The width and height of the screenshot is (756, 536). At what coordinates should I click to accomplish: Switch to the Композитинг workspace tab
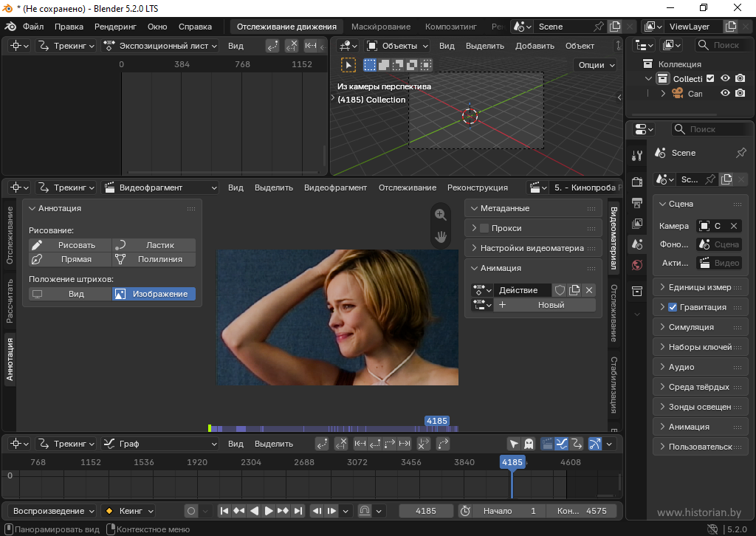point(451,27)
